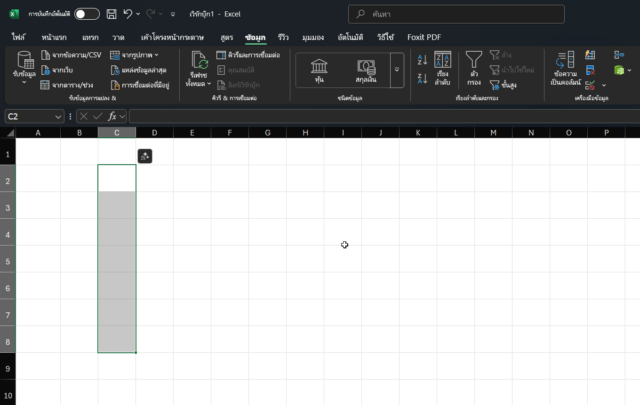Click the Redo arrow icon
Image resolution: width=640 pixels, height=405 pixels.
pyautogui.click(x=150, y=14)
